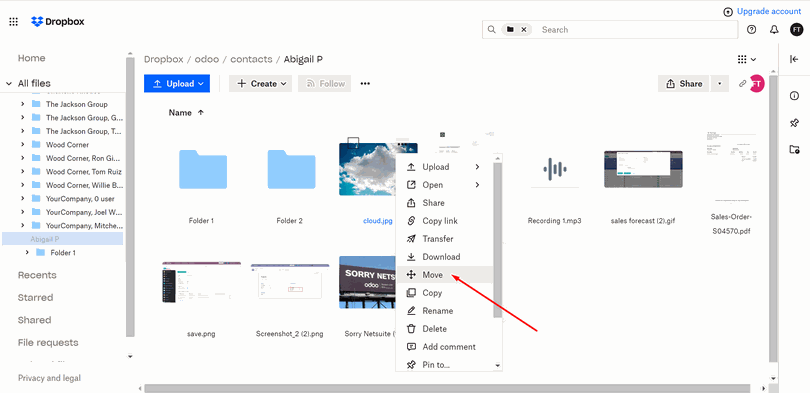Collapse the right side panel
The width and height of the screenshot is (810, 393).
pyautogui.click(x=795, y=59)
